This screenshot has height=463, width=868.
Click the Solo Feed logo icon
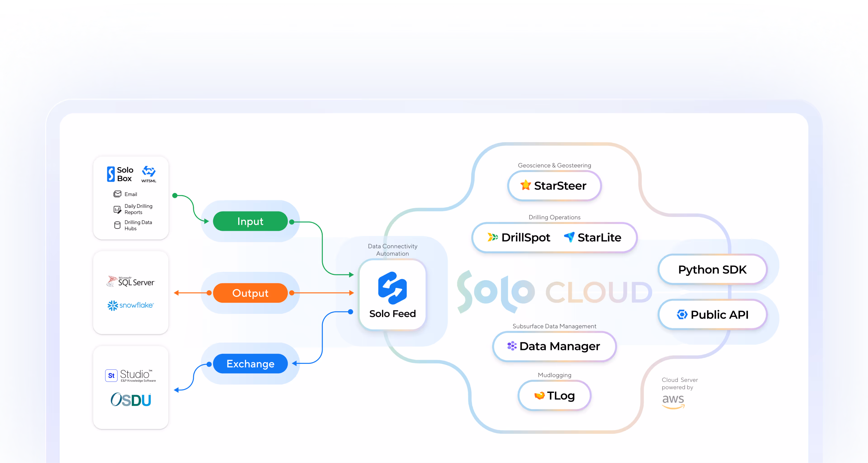pyautogui.click(x=392, y=288)
